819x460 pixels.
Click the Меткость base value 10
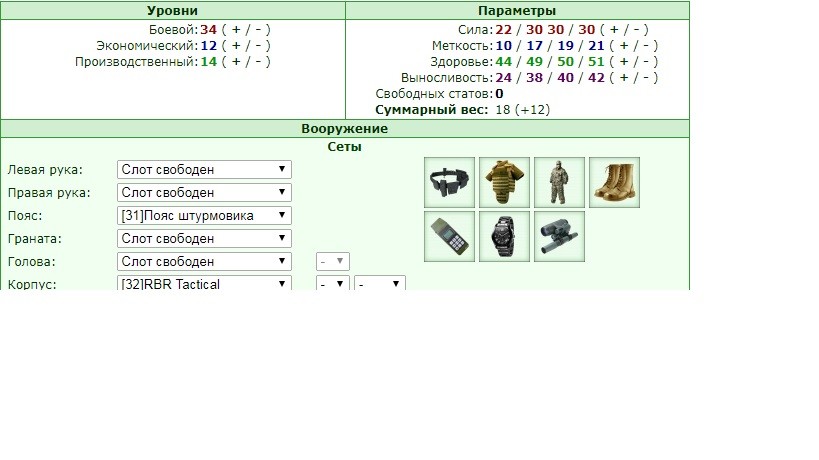pyautogui.click(x=504, y=46)
